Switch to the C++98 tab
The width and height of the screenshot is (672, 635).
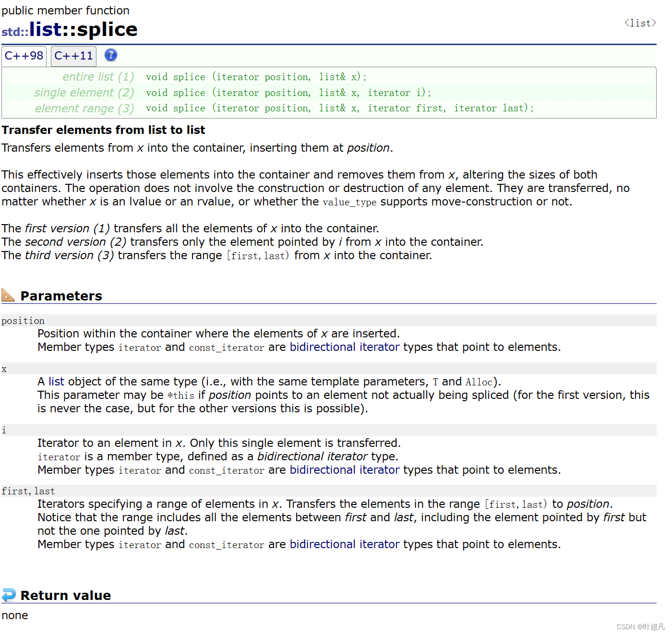tap(24, 56)
